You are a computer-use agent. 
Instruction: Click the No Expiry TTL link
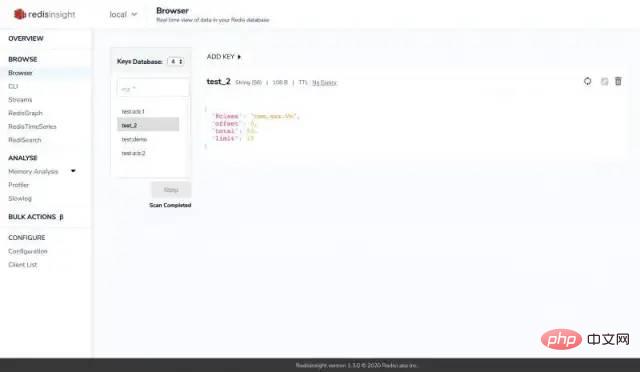(324, 82)
